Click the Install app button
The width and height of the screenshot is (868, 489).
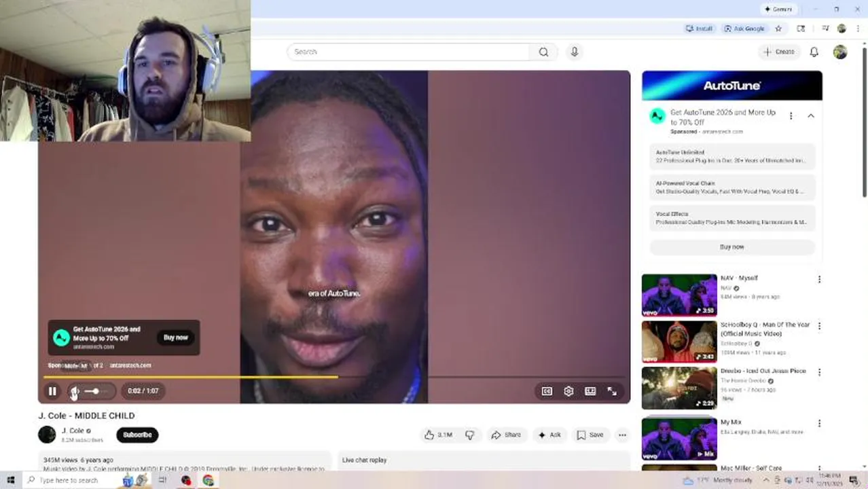pos(699,29)
